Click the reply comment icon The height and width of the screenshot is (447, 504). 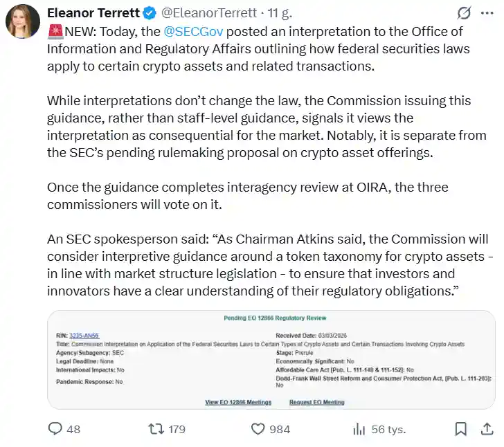[x=55, y=429]
